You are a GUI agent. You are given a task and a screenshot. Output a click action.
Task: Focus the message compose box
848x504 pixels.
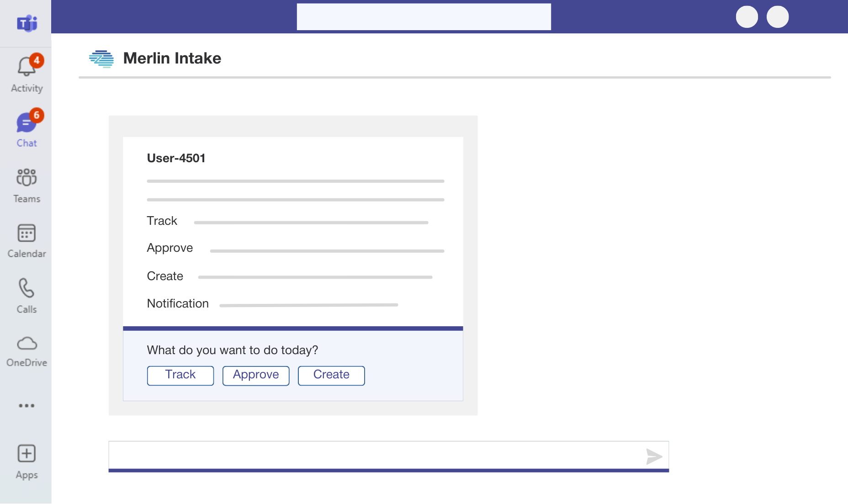[x=375, y=456]
